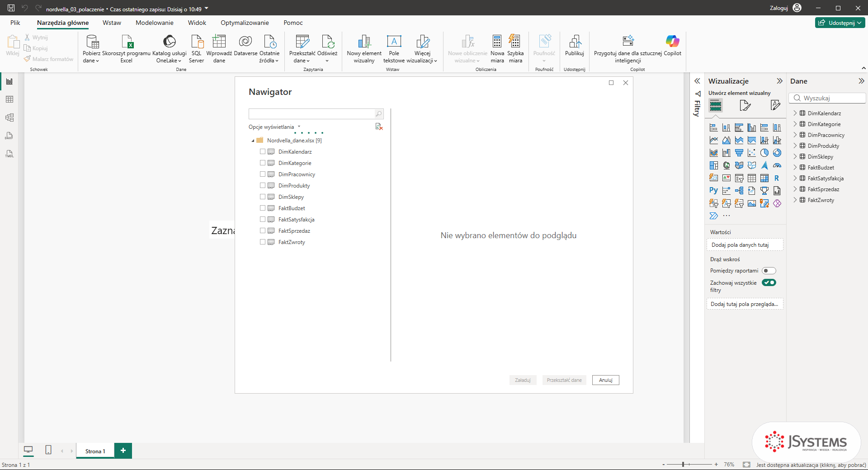Check the DimKalendarz table checkbox
This screenshot has width=868, height=470.
click(x=263, y=151)
